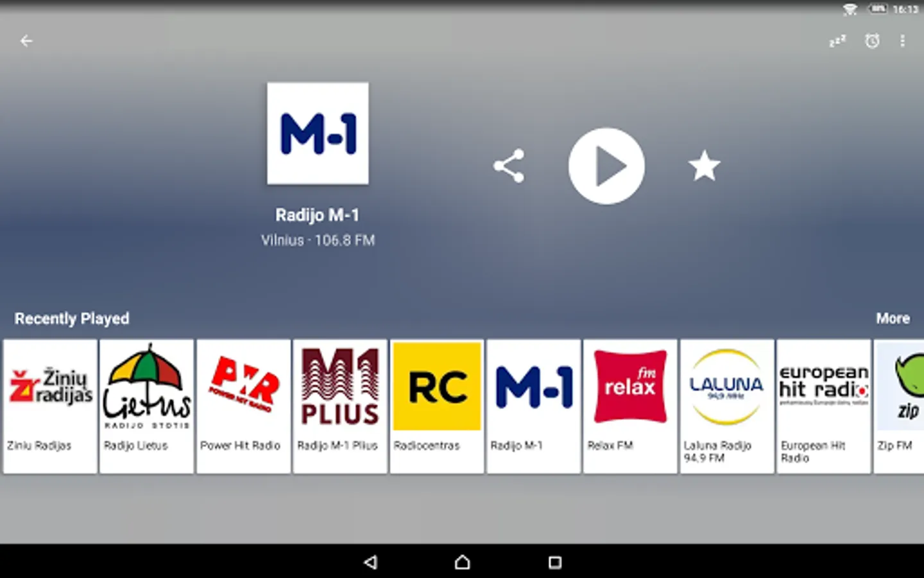Tap the large M-1 station logo
The image size is (924, 578).
[x=318, y=133]
